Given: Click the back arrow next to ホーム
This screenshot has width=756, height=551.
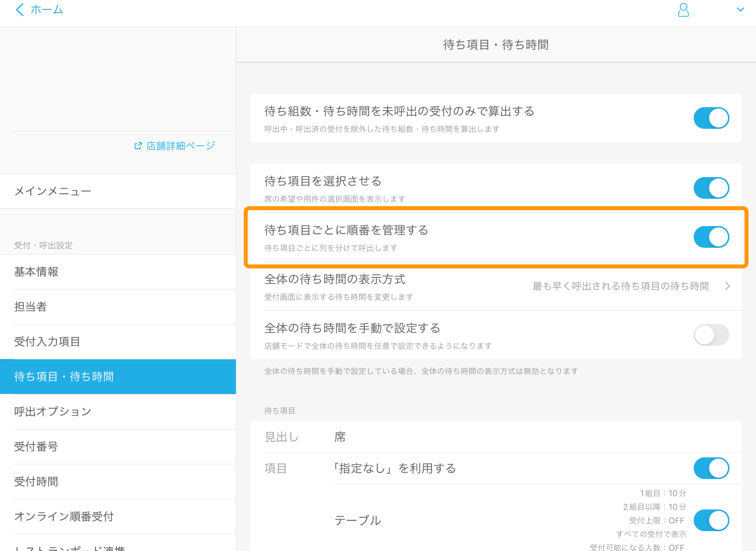Looking at the screenshot, I should [x=20, y=9].
